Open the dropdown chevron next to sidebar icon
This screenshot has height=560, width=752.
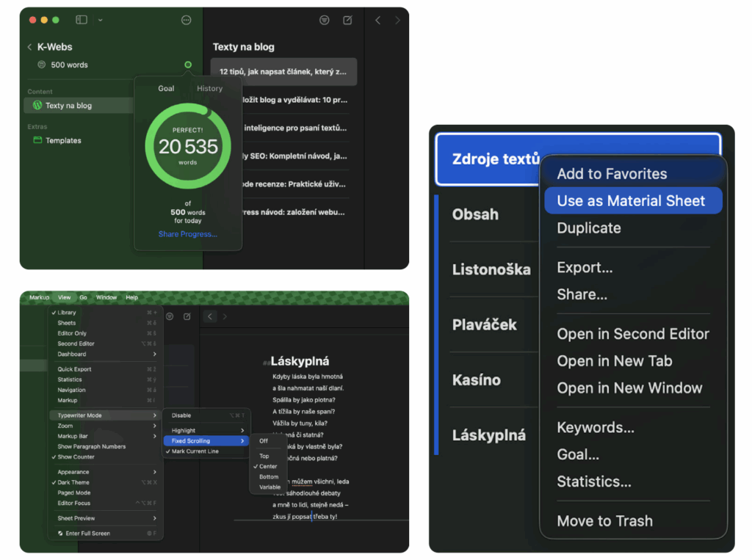100,20
